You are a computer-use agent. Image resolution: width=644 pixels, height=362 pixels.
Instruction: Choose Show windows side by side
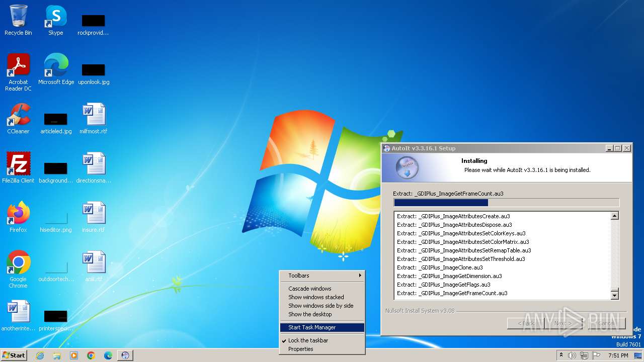pos(322,306)
